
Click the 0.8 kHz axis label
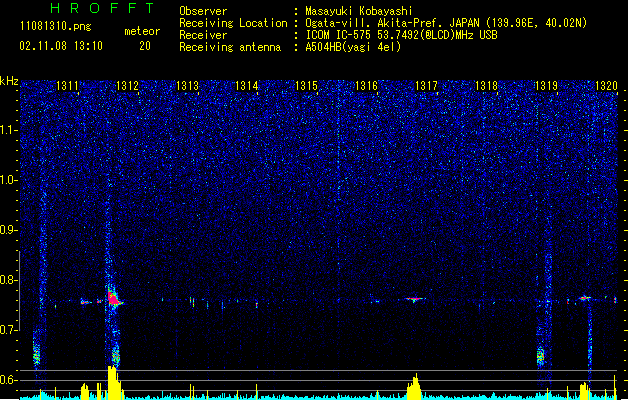pyautogui.click(x=8, y=280)
